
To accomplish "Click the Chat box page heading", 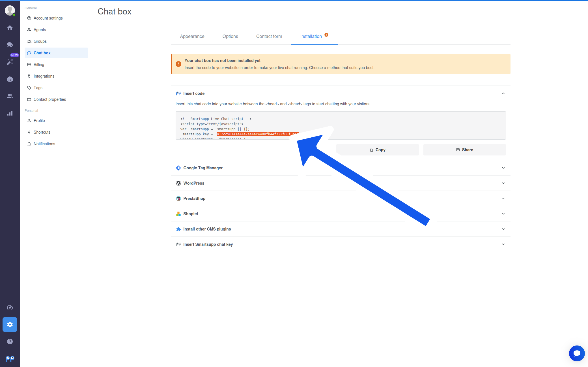I will (115, 11).
